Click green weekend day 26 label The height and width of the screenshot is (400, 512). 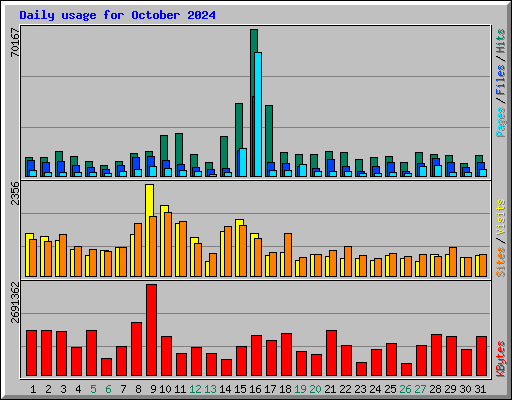point(405,389)
